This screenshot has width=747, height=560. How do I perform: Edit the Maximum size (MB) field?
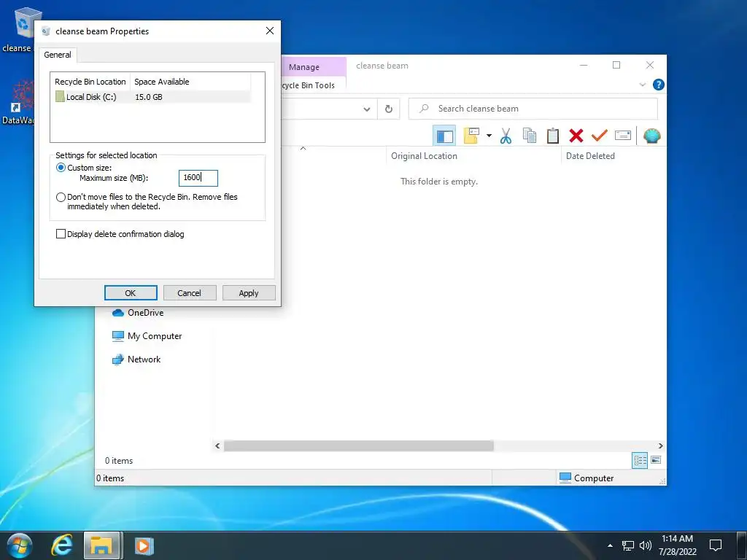click(198, 178)
